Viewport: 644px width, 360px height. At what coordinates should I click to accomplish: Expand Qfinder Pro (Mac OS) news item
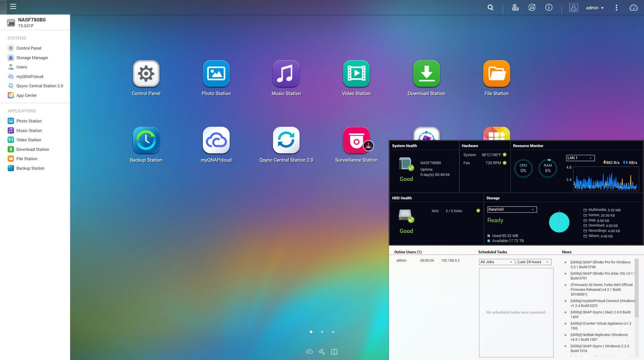point(566,274)
